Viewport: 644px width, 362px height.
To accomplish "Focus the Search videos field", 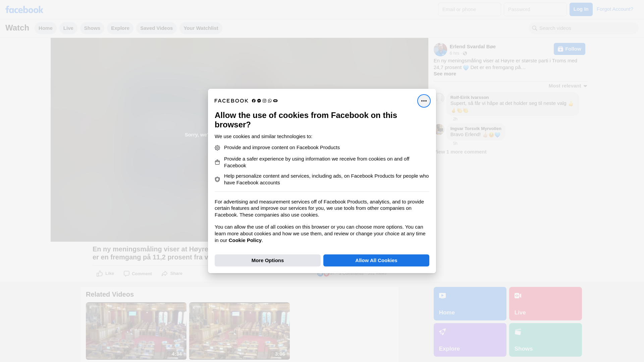I will coord(584,28).
